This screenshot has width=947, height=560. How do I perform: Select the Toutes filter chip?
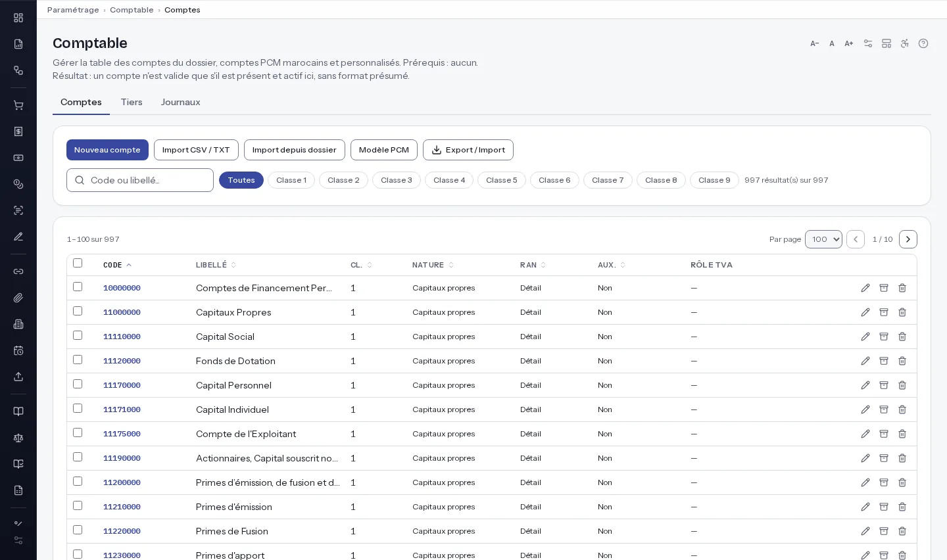tap(241, 180)
